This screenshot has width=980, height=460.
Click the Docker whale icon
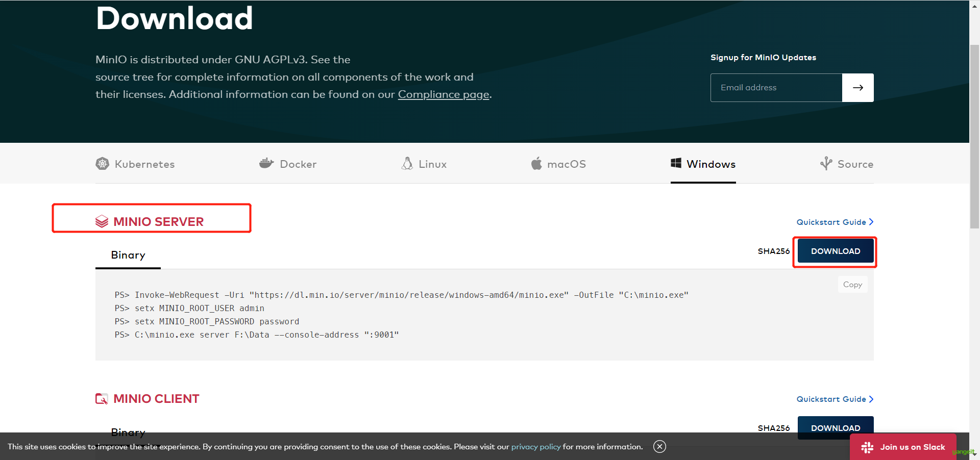pyautogui.click(x=266, y=164)
